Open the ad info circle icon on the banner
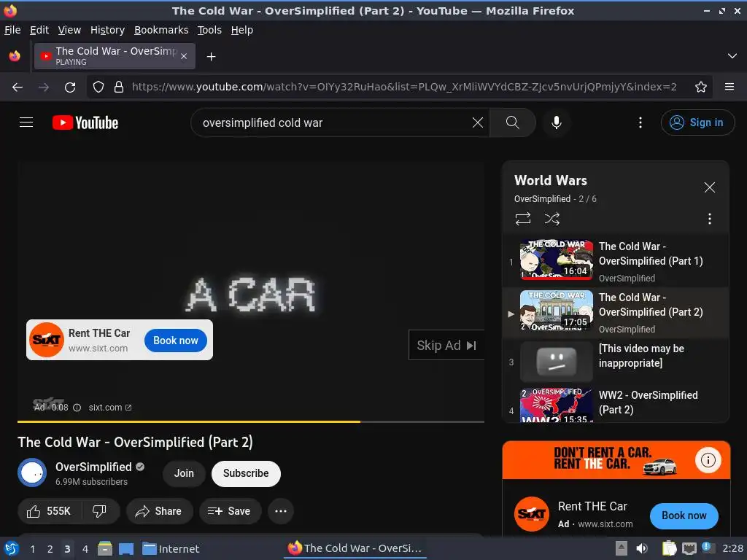 click(708, 460)
